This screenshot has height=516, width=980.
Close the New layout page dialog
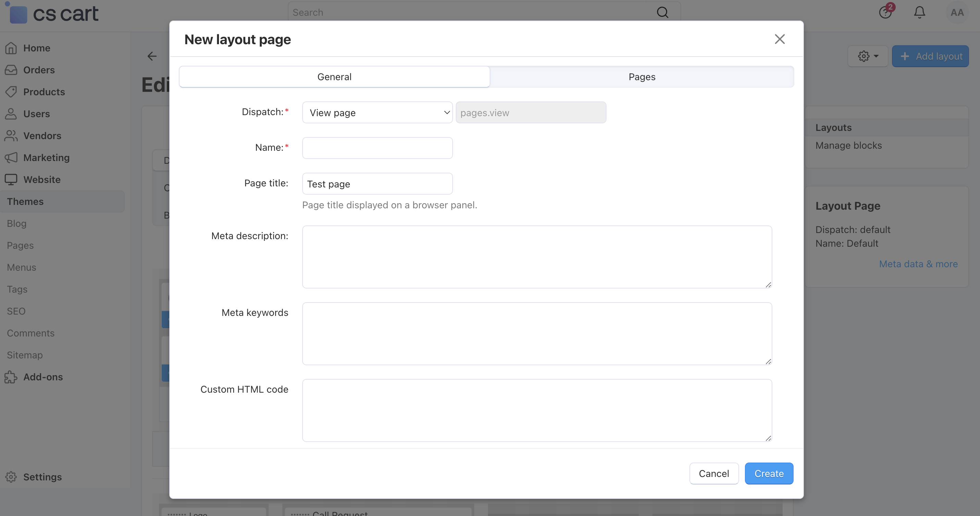[x=780, y=39]
